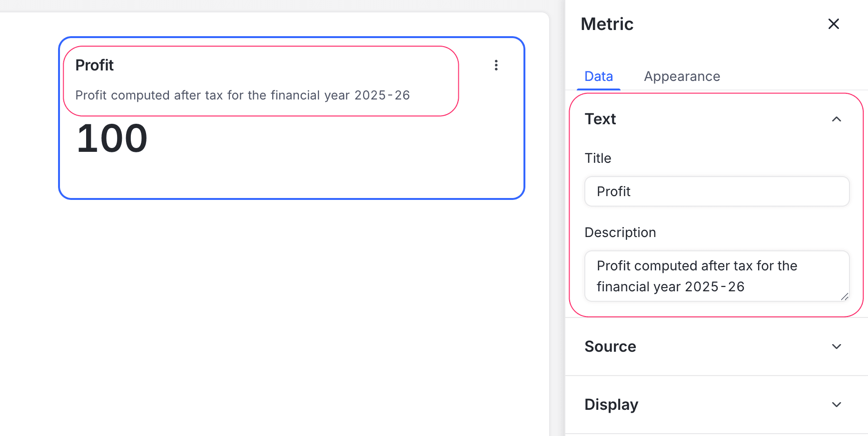The image size is (868, 436).
Task: Close the Metric settings panel
Action: [833, 24]
